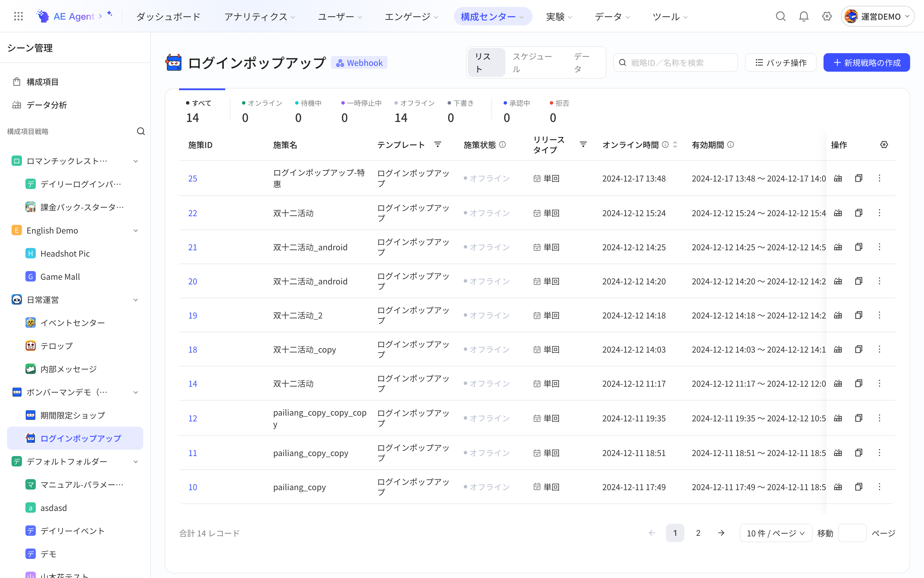Open strategy ID 25 link
The width and height of the screenshot is (924, 578).
coord(193,179)
